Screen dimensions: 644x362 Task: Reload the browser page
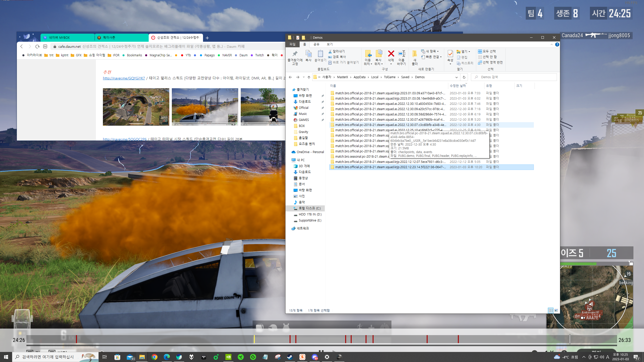pyautogui.click(x=37, y=47)
